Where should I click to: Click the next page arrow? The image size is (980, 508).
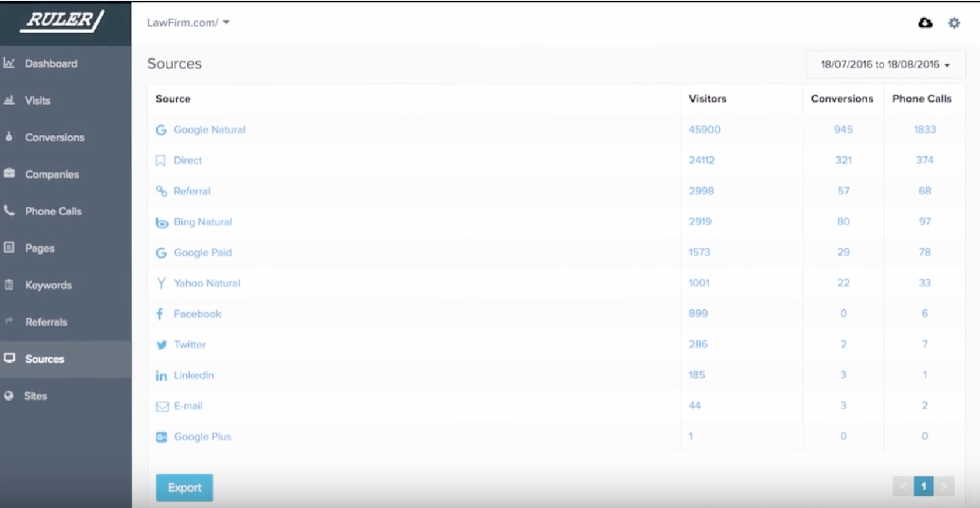click(944, 486)
